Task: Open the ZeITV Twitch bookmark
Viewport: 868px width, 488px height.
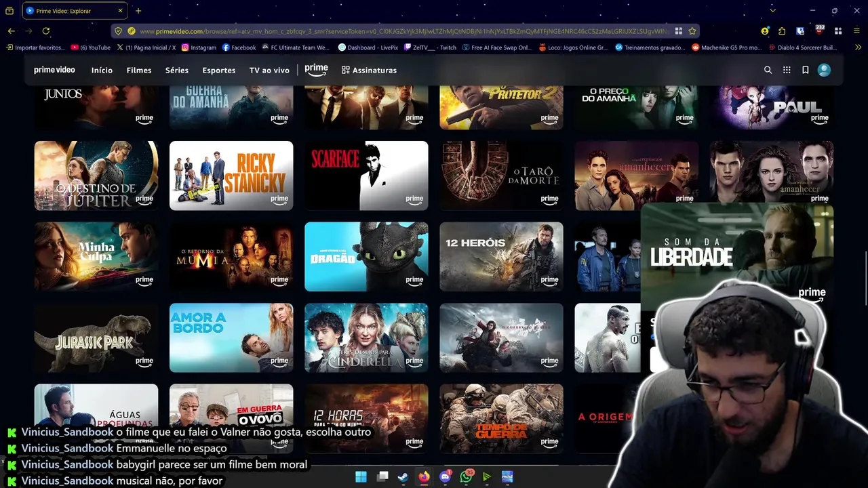Action: [x=430, y=47]
